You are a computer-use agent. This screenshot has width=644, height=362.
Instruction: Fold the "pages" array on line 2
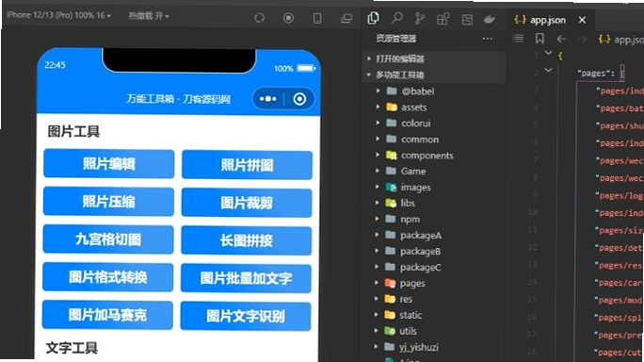coord(548,71)
